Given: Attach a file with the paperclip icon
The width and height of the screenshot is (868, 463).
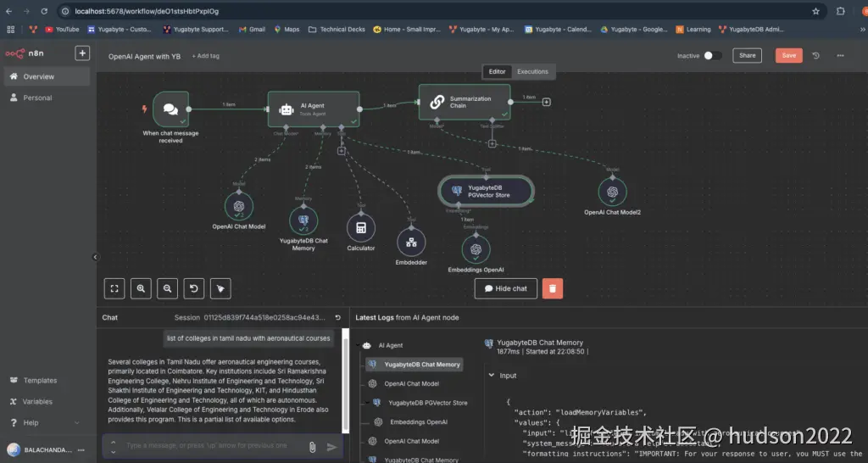Looking at the screenshot, I should point(312,447).
